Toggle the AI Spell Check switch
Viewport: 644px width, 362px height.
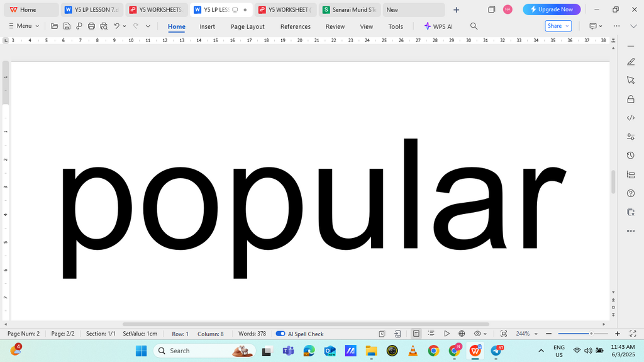[x=280, y=334]
